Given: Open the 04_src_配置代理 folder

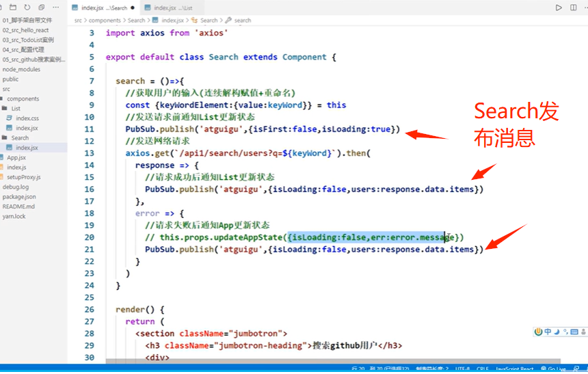Looking at the screenshot, I should click(23, 49).
